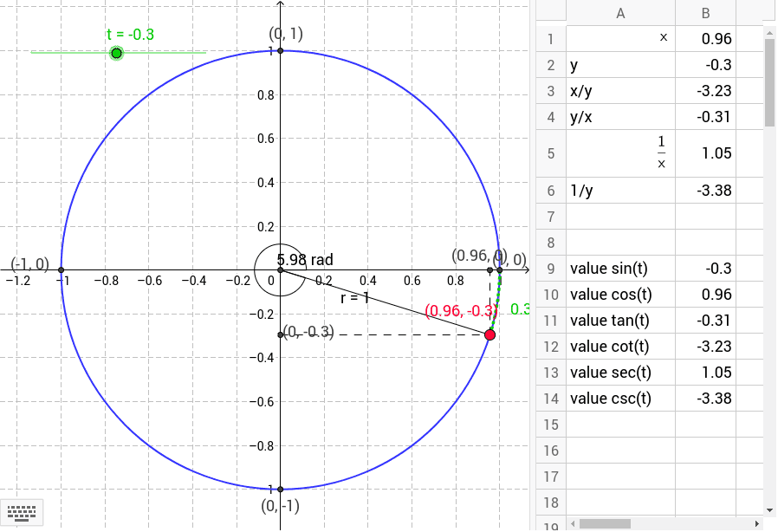This screenshot has height=532, width=778.
Task: Click the spreadsheet vertical scrollbar thumb
Action: (769, 82)
